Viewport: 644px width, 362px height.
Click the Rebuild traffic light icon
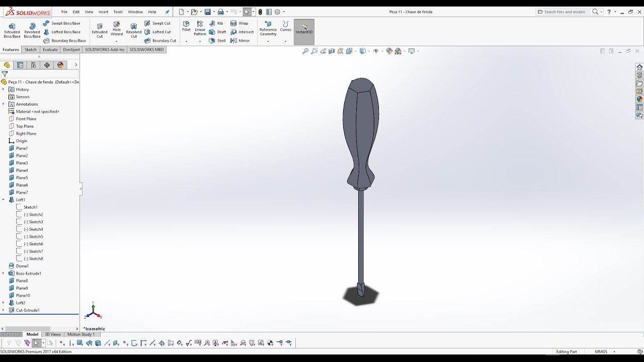[260, 12]
